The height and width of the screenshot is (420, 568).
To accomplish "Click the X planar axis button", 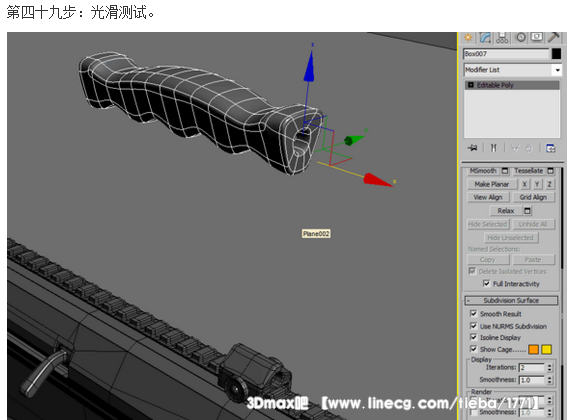I will coord(524,184).
